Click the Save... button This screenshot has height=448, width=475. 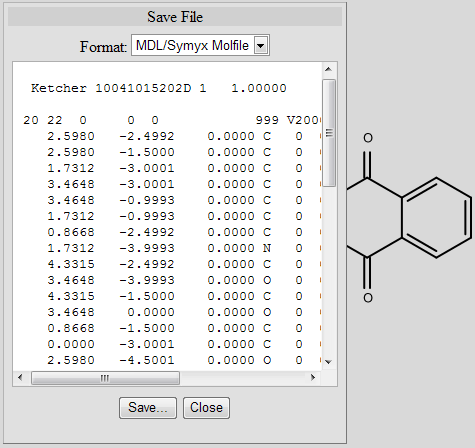148,408
